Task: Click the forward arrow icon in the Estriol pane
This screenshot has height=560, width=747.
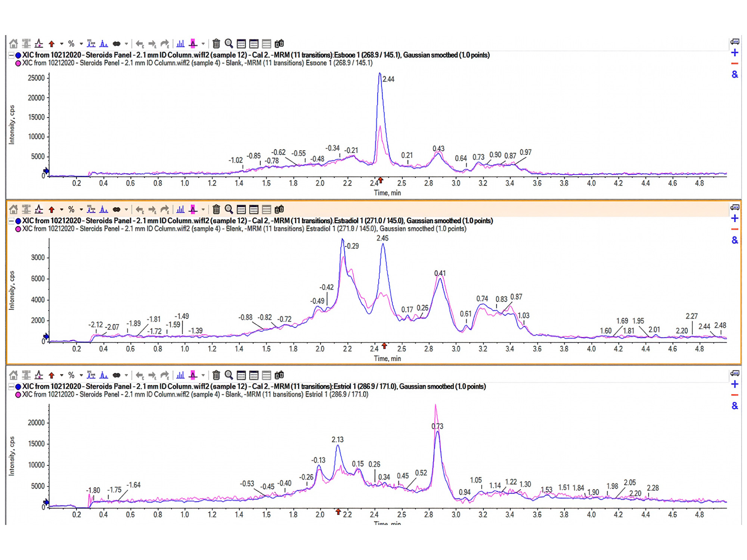Action: click(152, 375)
